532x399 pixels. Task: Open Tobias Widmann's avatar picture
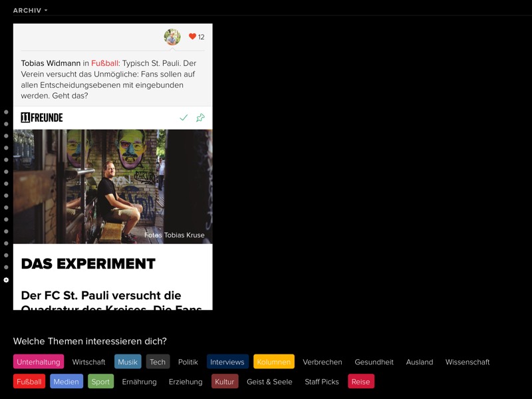pyautogui.click(x=172, y=37)
